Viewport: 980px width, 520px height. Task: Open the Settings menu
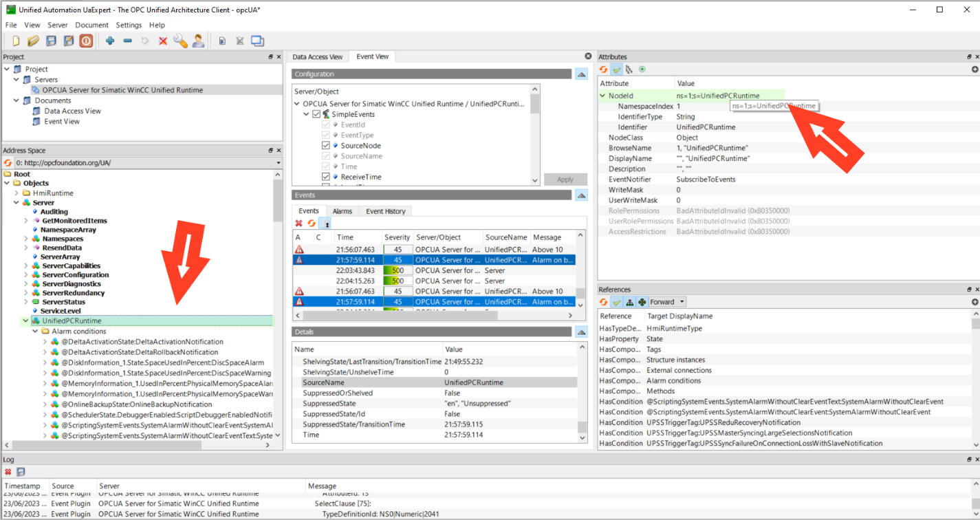click(129, 25)
